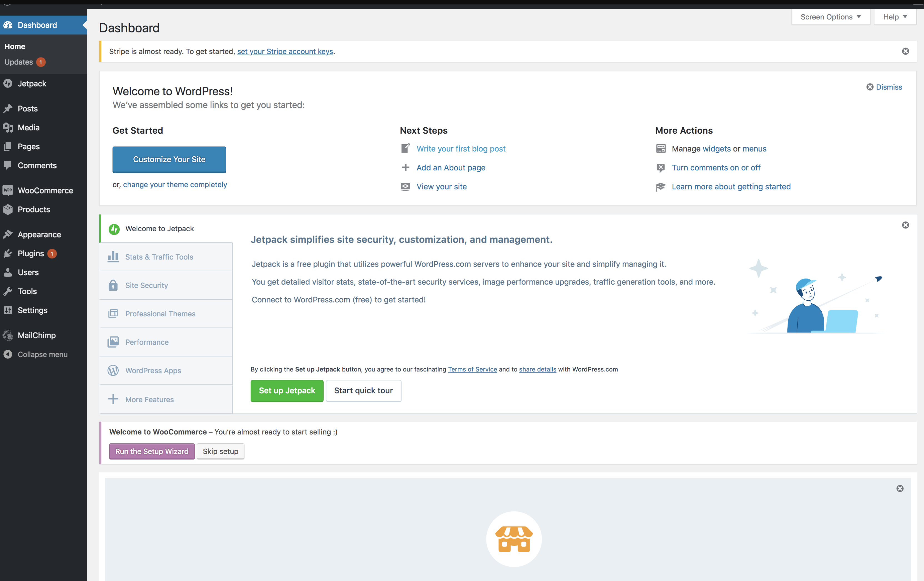Open the Tools wrench icon
924x581 pixels.
coord(8,291)
